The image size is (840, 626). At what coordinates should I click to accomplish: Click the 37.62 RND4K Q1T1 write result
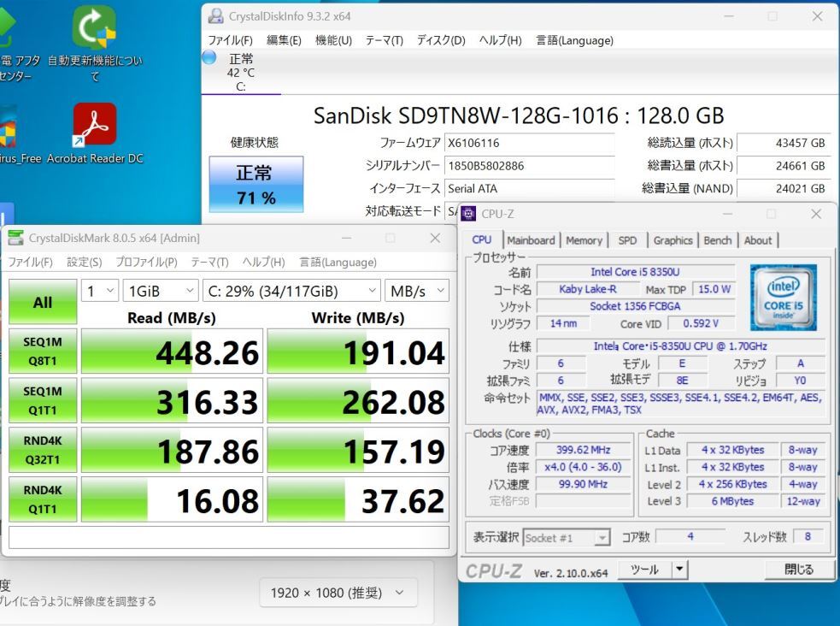[x=358, y=499]
